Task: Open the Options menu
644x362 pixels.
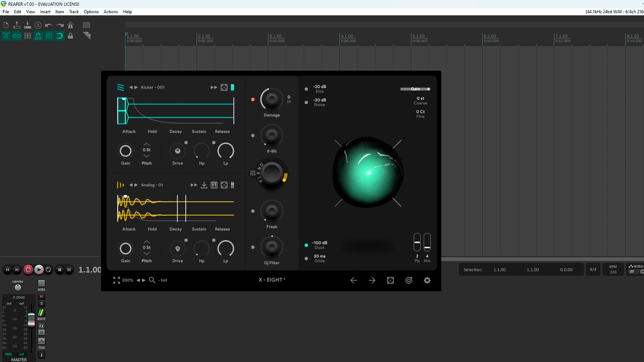Action: coord(91,12)
